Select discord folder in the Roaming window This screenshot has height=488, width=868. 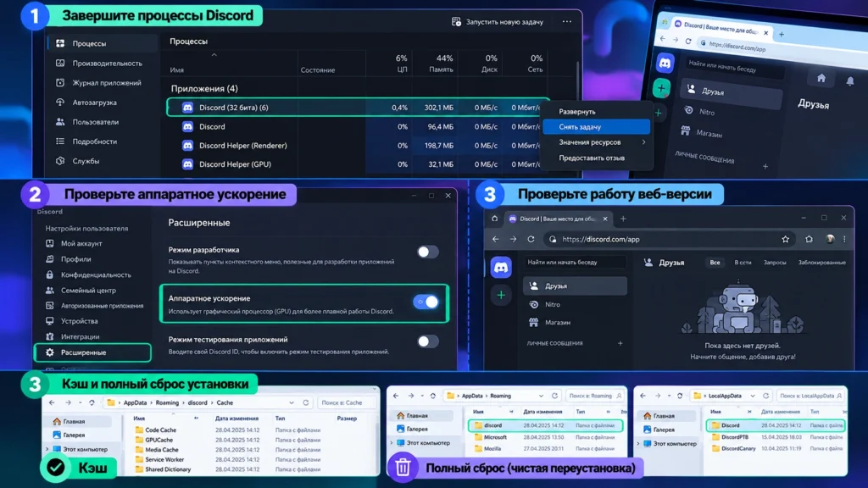coord(545,425)
